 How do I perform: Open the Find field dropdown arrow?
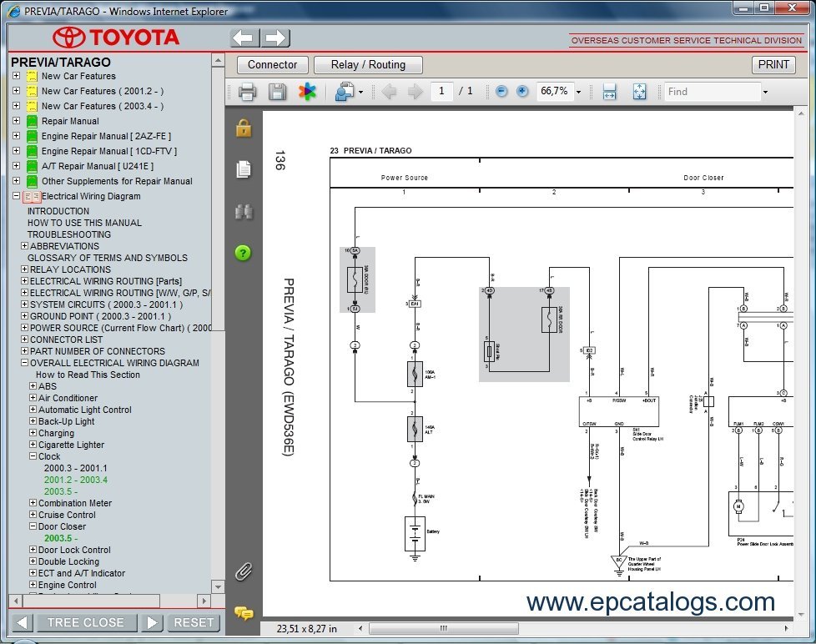click(x=765, y=92)
